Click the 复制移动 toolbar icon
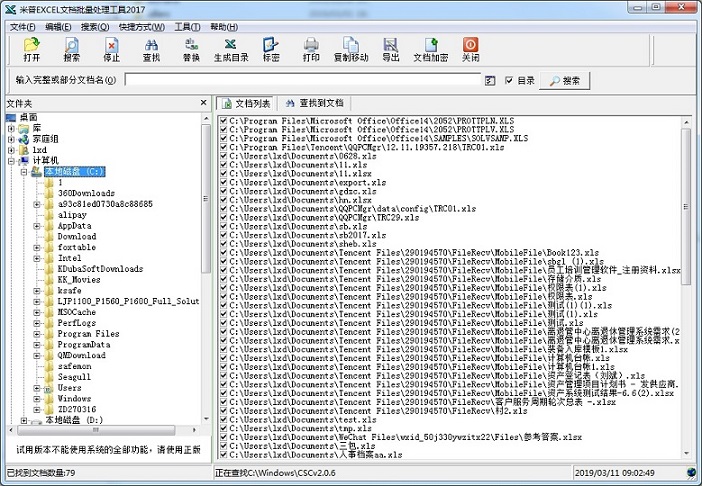The width and height of the screenshot is (702, 486). coord(351,49)
